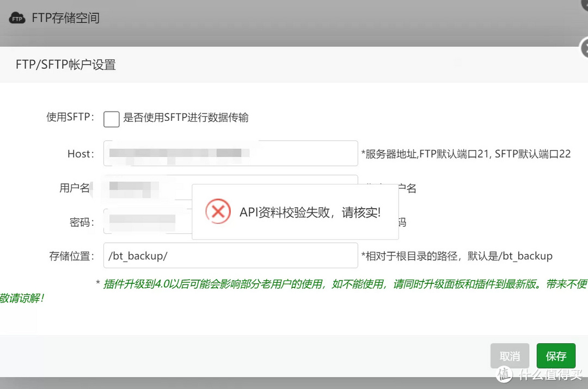The height and width of the screenshot is (389, 588).
Task: Click the 是否使用SFTP进行数据传输 label
Action: point(186,118)
